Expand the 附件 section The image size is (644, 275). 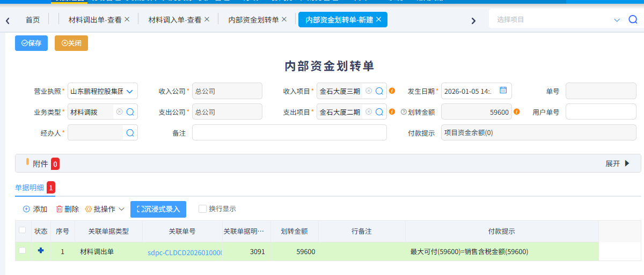tap(617, 163)
